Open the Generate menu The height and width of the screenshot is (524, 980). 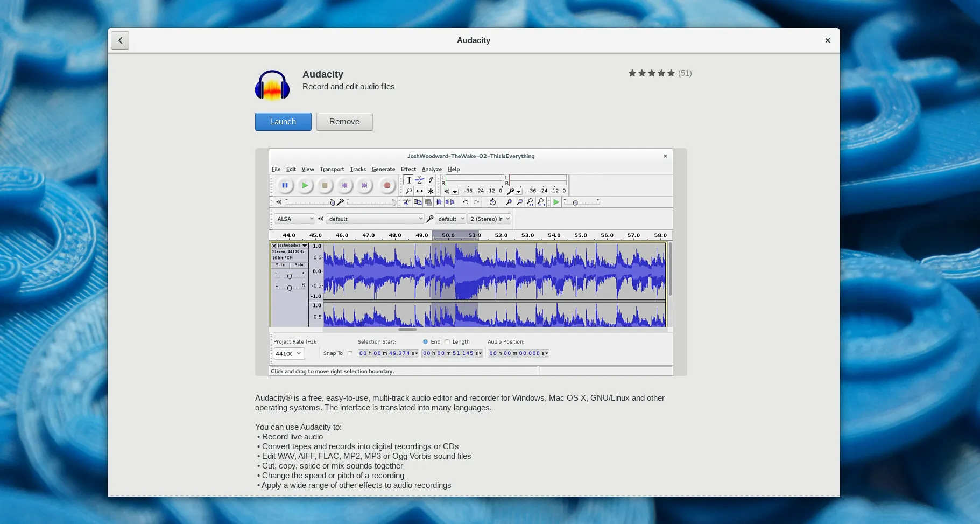point(383,170)
